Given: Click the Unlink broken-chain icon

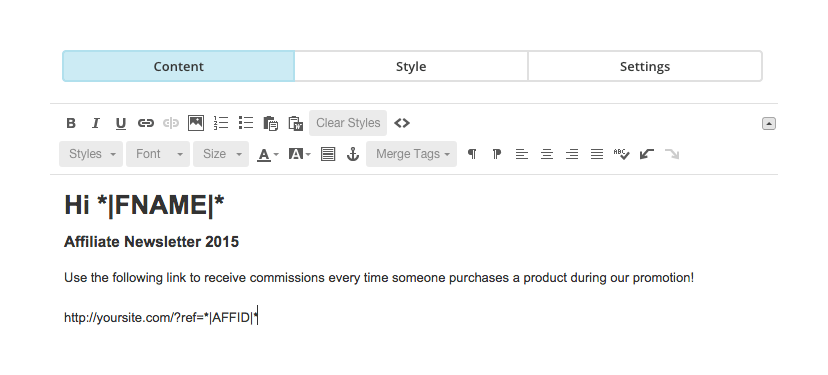Looking at the screenshot, I should pyautogui.click(x=171, y=123).
